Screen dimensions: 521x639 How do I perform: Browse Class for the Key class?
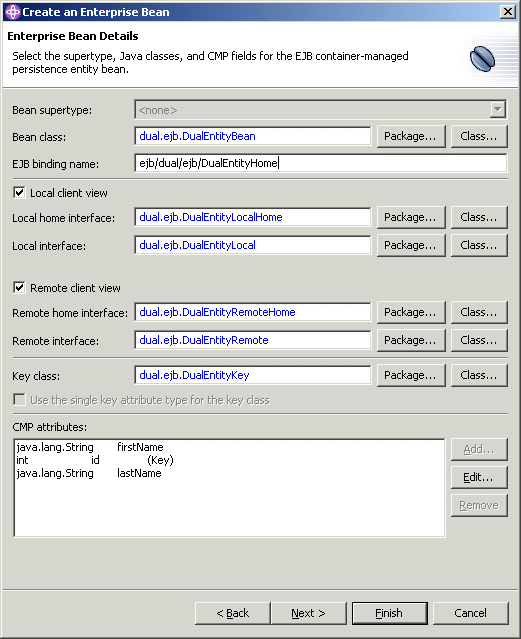479,375
